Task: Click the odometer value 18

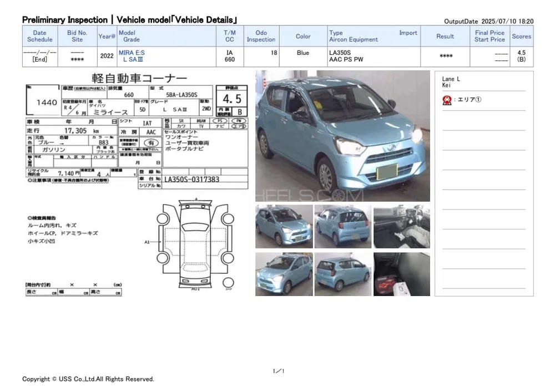Action: pos(274,53)
